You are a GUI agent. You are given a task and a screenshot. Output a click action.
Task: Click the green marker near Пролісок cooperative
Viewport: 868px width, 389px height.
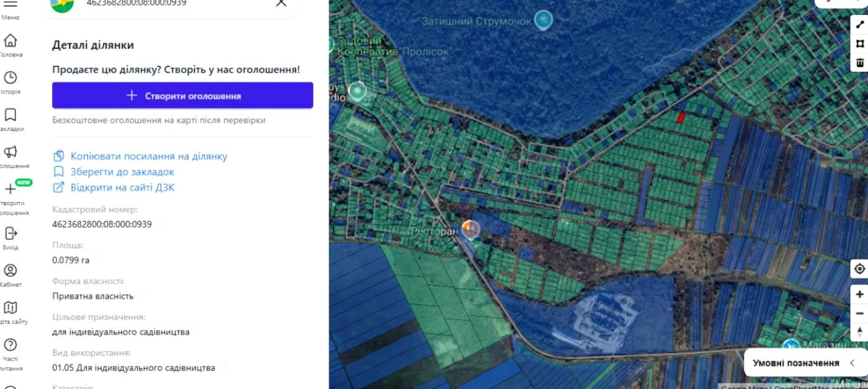(357, 92)
